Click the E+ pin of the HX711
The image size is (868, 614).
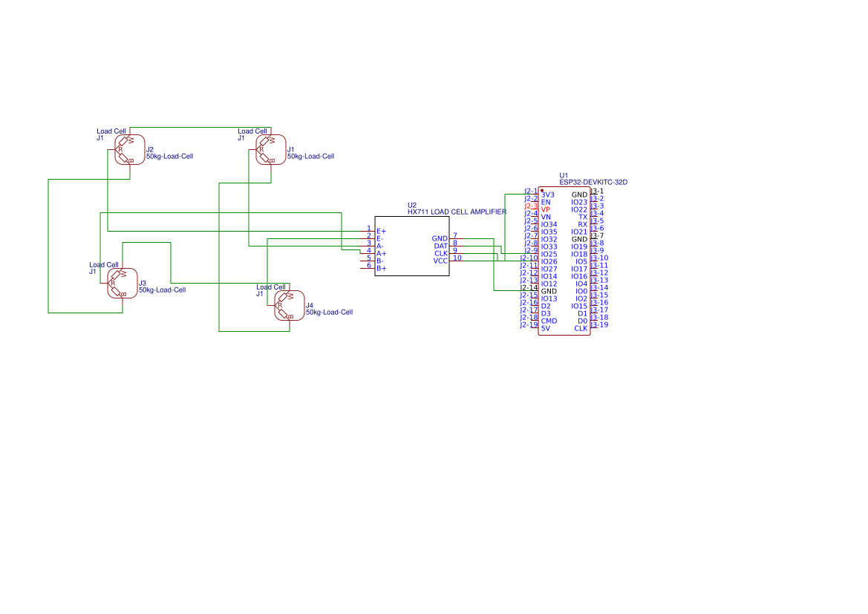(380, 232)
